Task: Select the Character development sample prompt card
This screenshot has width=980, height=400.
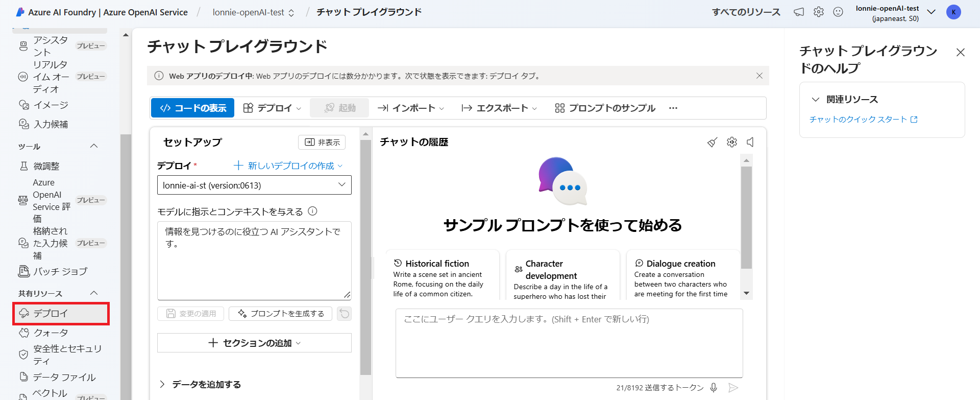Action: tap(563, 275)
